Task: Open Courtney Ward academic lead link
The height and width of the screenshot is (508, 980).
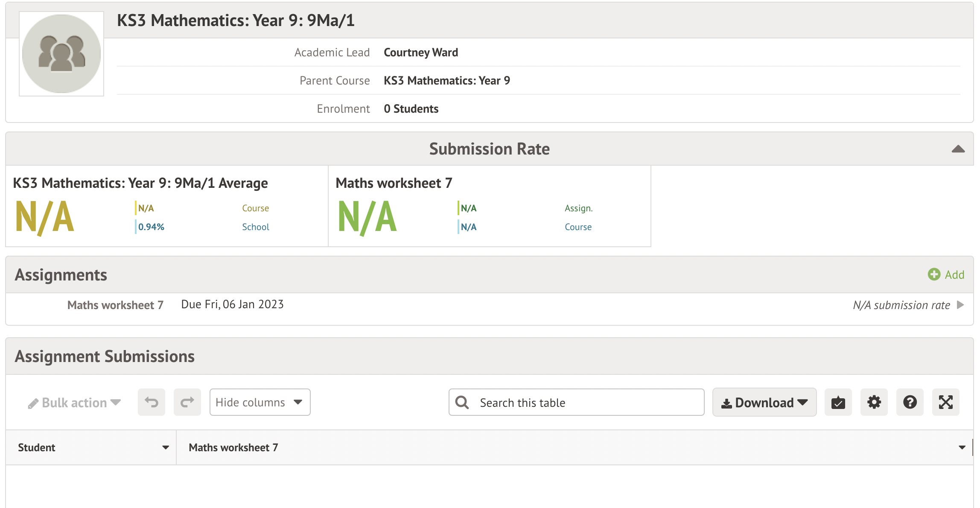Action: pyautogui.click(x=420, y=53)
